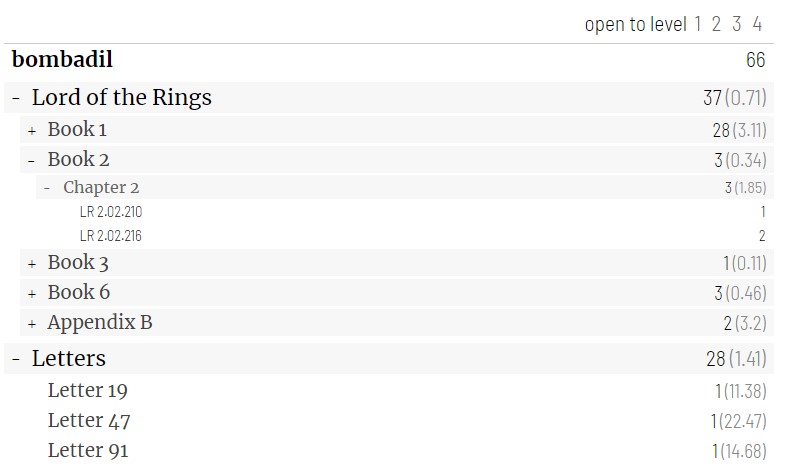Viewport: 792px width, 469px height.
Task: Click the Letters label
Action: click(69, 359)
